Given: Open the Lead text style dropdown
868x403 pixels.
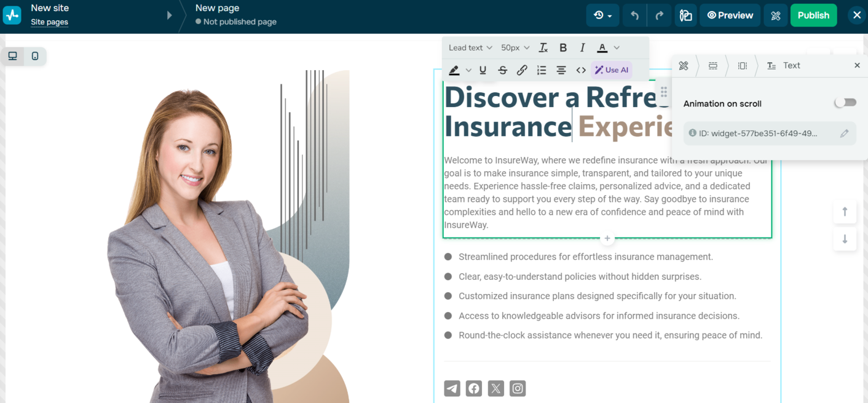Looking at the screenshot, I should coord(470,47).
